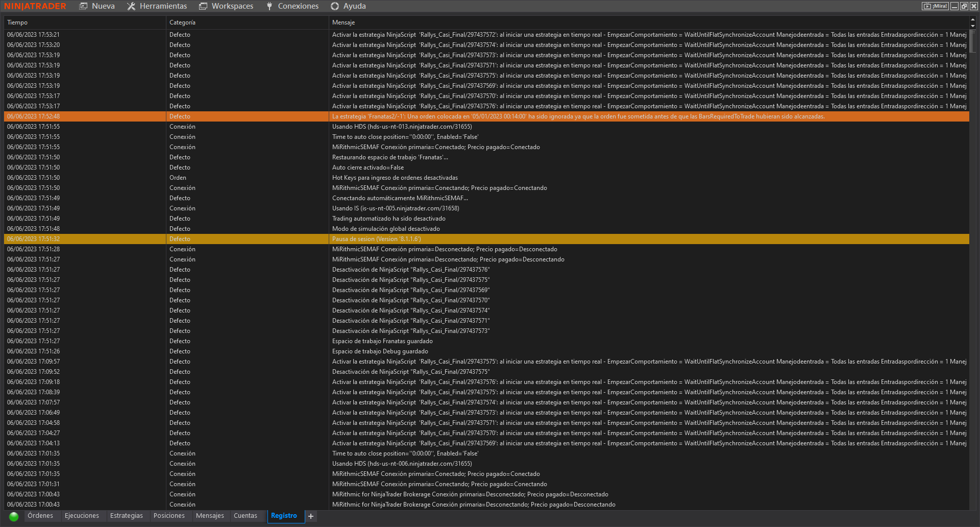This screenshot has width=980, height=527.
Task: Click the Mensaje column header
Action: click(x=649, y=22)
